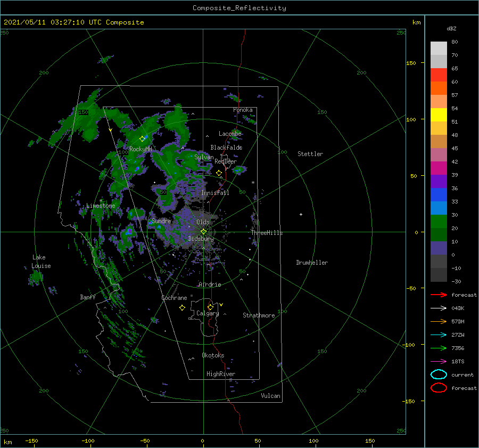Click the yellow diamond marker below Cochrane

(x=182, y=308)
